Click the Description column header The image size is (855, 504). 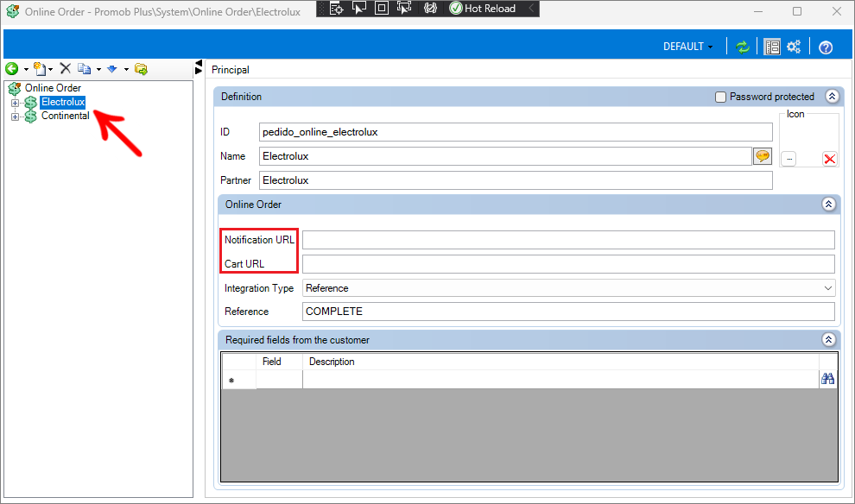point(560,362)
